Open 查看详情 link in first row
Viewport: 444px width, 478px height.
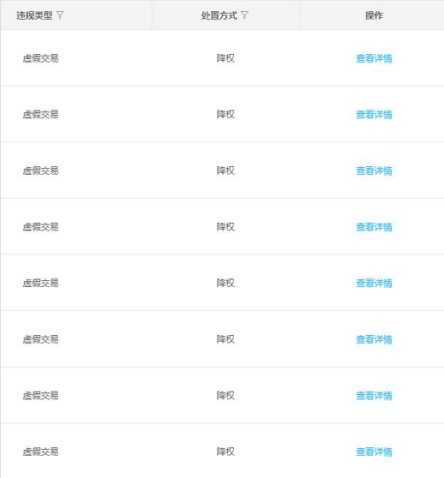[x=374, y=58]
